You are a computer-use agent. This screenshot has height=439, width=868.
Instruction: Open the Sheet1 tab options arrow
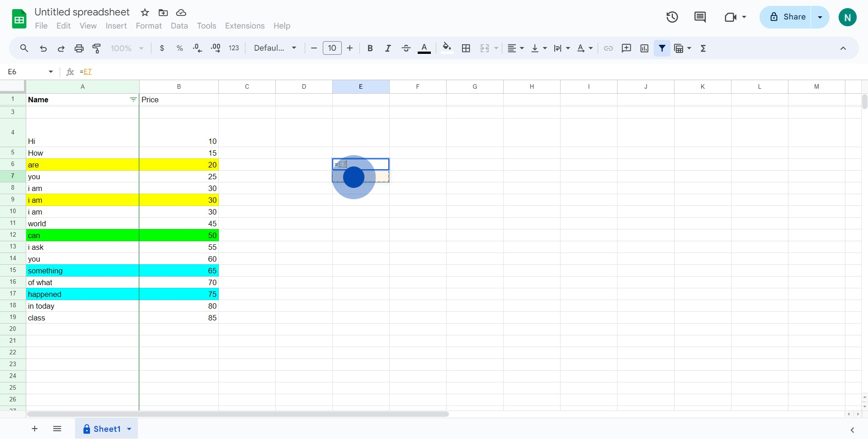(129, 429)
